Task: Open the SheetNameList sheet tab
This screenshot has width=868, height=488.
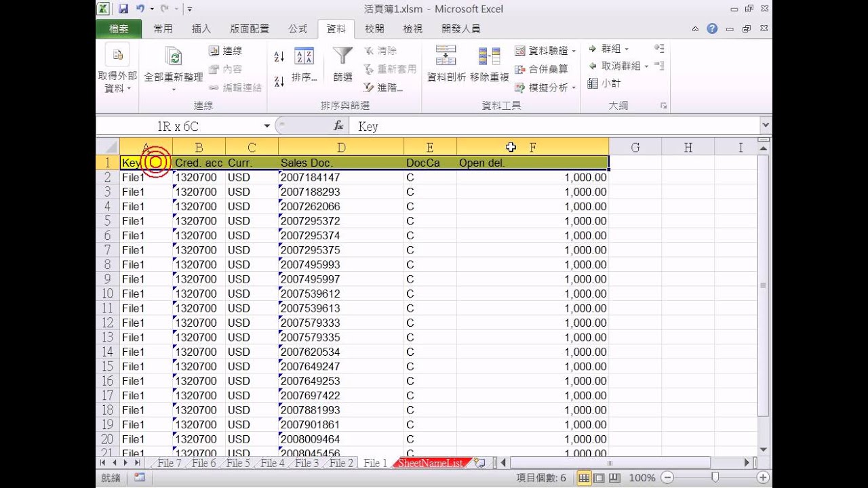Action: [x=431, y=463]
